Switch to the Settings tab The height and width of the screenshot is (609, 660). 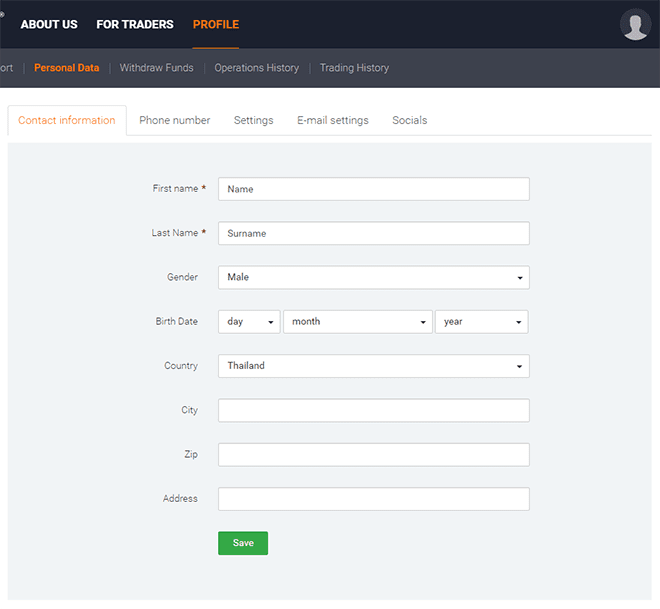tap(253, 120)
